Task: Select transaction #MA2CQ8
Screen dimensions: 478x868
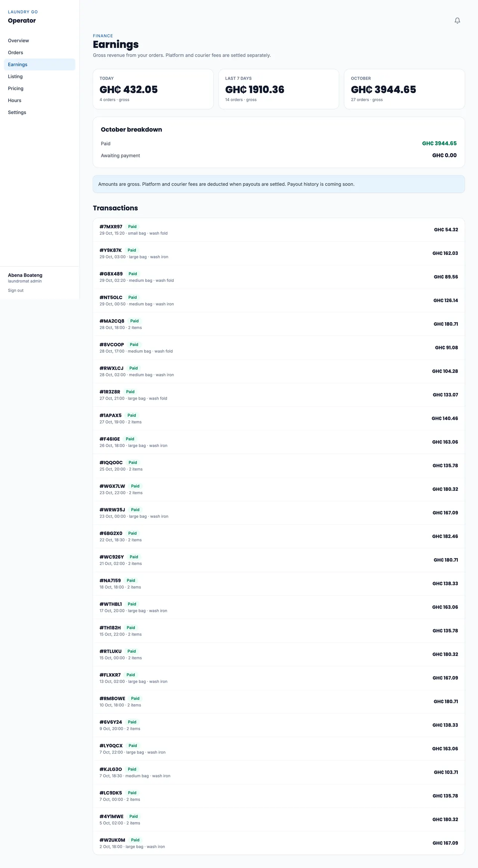Action: 279,324
